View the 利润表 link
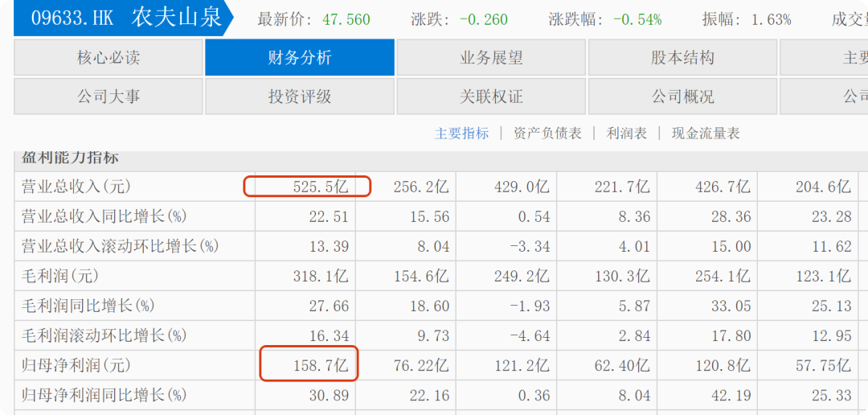The image size is (868, 415). 627,134
